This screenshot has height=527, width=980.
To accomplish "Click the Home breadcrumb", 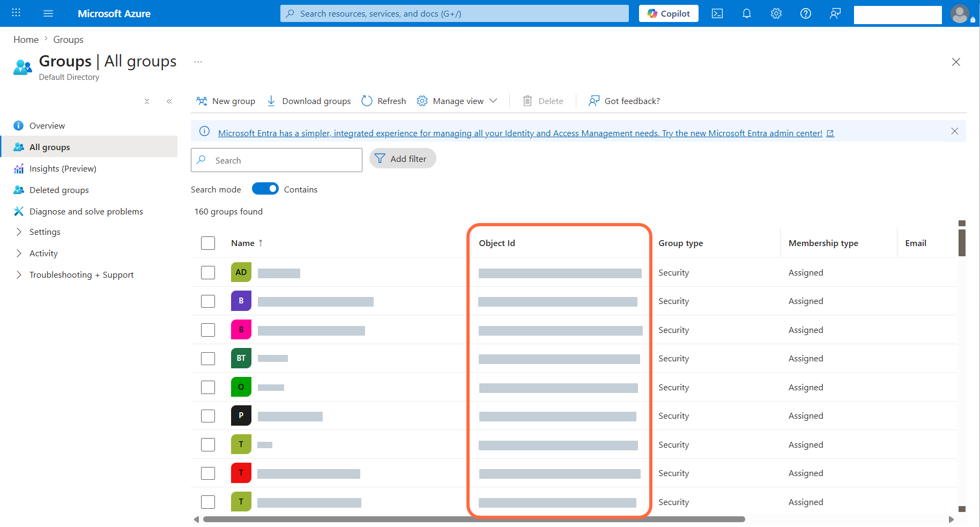I will [26, 40].
